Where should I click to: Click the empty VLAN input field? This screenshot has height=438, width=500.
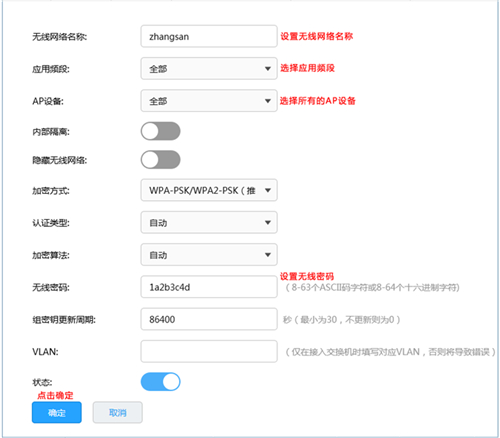pos(209,351)
